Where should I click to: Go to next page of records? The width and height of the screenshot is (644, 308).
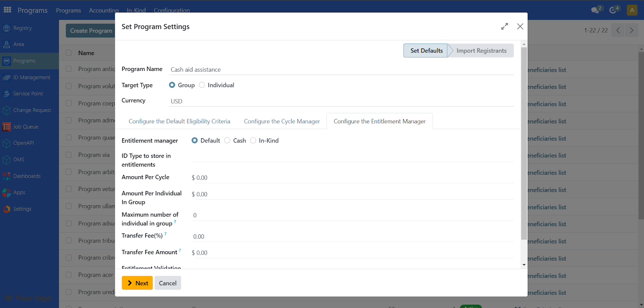point(632,30)
